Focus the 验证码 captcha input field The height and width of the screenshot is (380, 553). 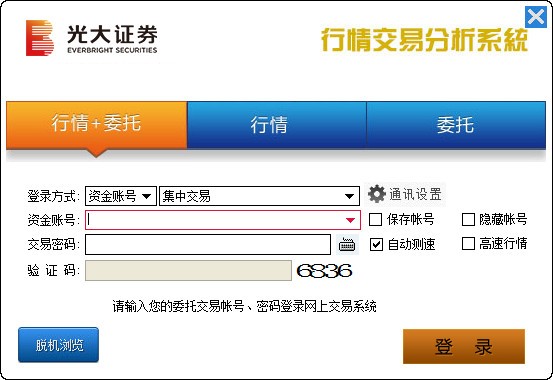click(x=188, y=271)
